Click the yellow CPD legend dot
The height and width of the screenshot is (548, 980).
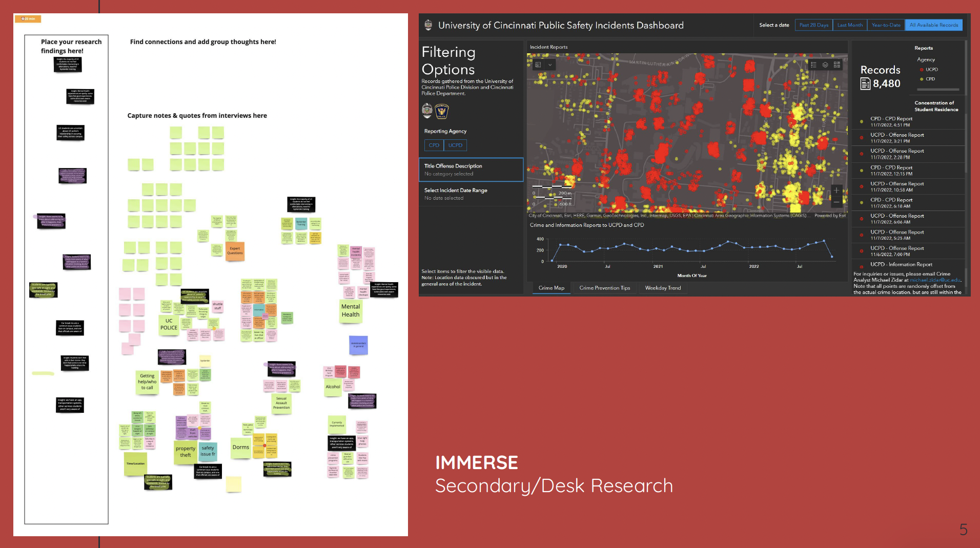[x=922, y=79]
